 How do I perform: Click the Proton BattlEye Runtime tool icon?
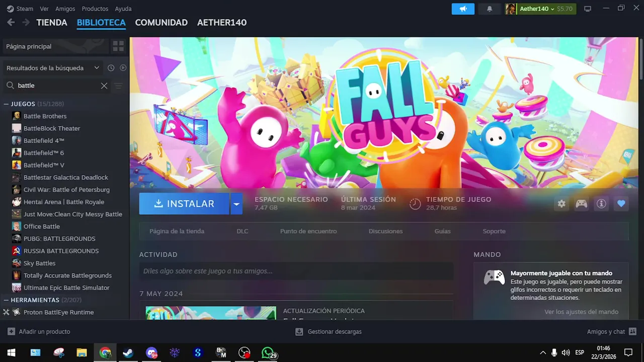tap(17, 312)
